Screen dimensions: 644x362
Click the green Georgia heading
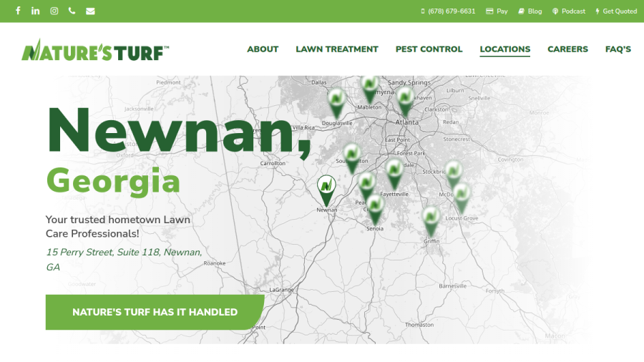[x=113, y=181]
